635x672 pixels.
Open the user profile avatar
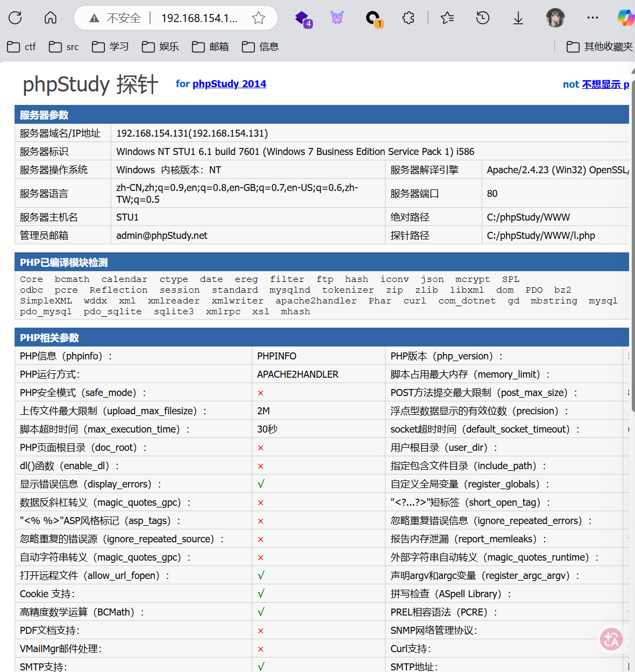pos(555,18)
